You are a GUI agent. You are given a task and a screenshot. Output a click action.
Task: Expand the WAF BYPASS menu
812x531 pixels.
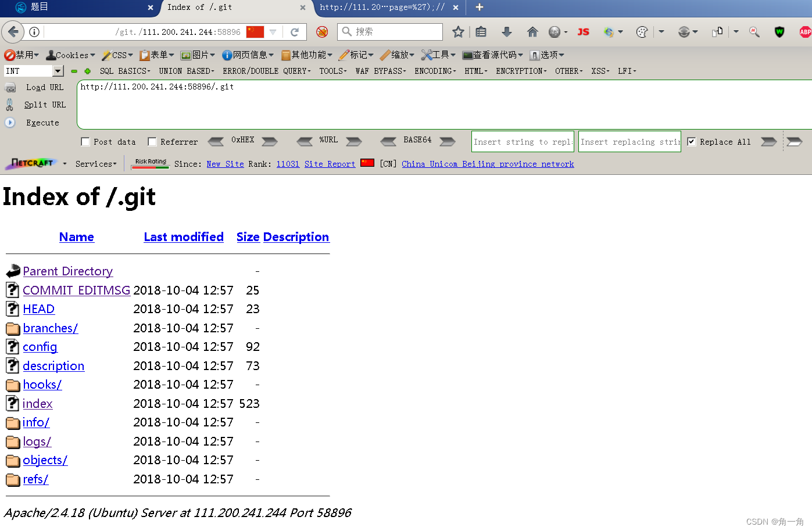click(381, 71)
